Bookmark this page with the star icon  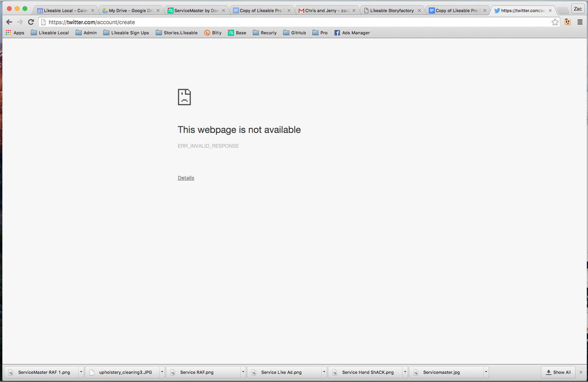point(555,22)
